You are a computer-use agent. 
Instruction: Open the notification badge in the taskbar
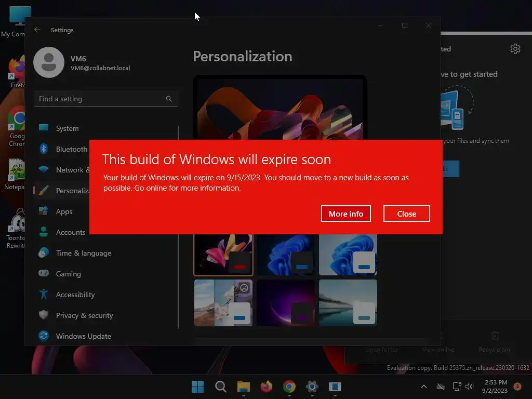pos(517,387)
